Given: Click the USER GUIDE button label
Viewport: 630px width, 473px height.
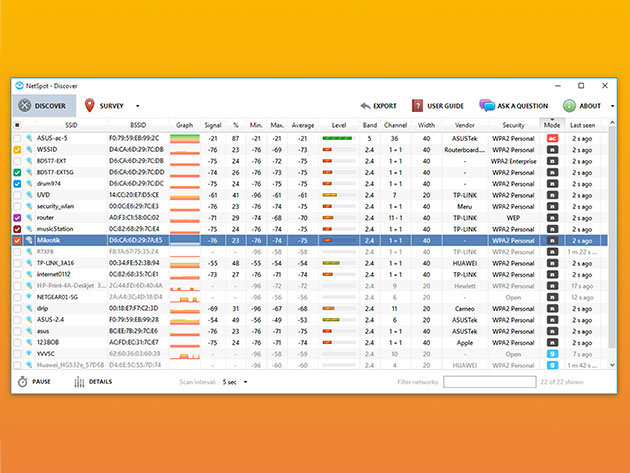Looking at the screenshot, I should point(445,106).
